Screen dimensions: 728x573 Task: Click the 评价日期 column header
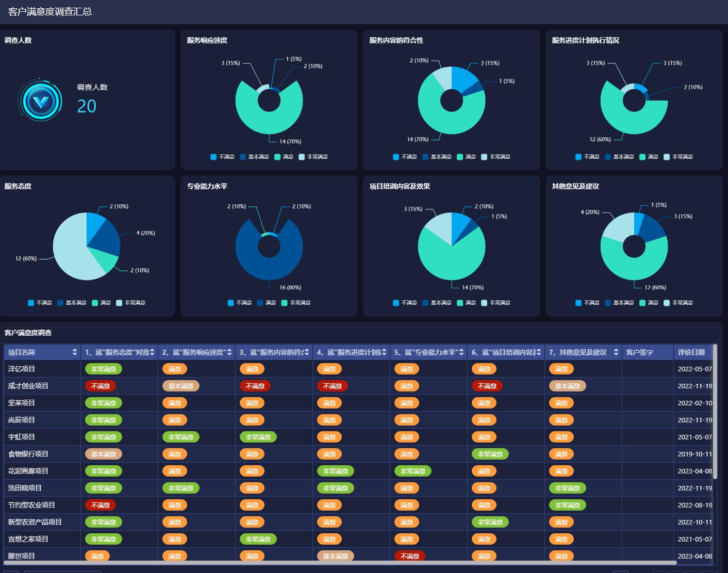click(x=691, y=352)
